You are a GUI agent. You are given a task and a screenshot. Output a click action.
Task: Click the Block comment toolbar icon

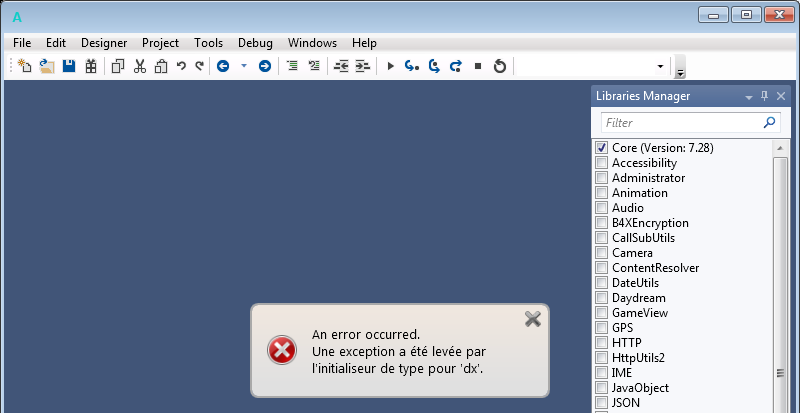[x=292, y=65]
